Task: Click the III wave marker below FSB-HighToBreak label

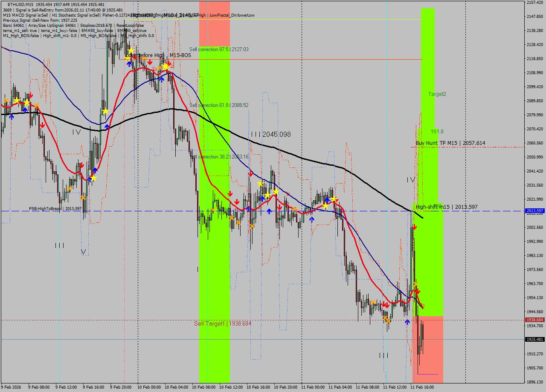Action: tap(59, 245)
